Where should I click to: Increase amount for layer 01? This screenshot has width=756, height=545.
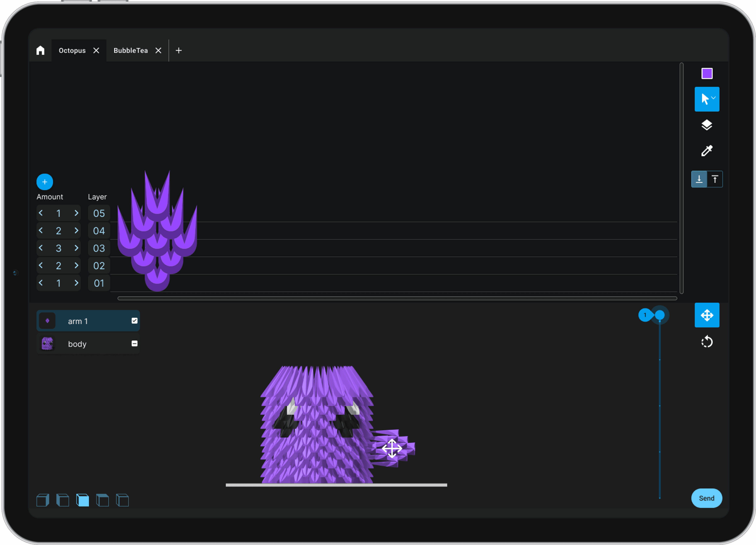click(x=76, y=283)
